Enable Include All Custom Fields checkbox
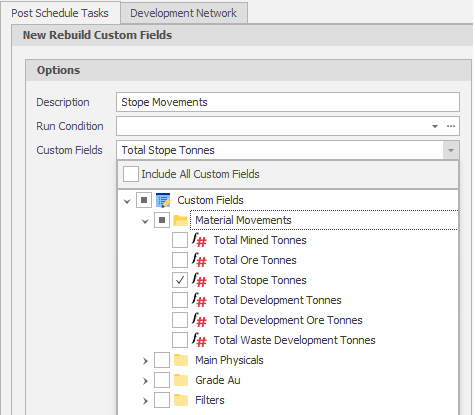475x415 pixels. (131, 174)
